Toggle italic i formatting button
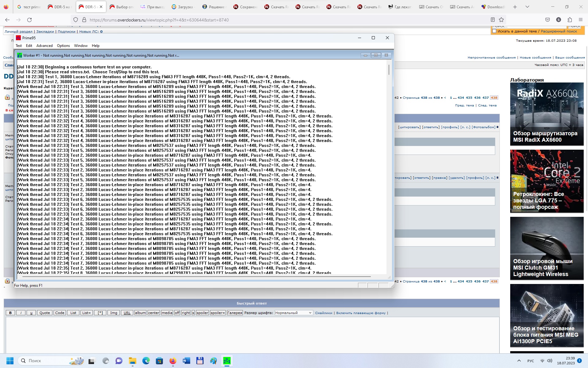The image size is (588, 368). pos(21,313)
